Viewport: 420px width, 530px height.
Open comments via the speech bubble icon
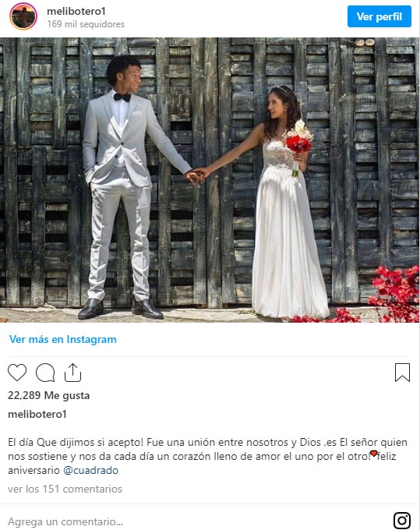45,373
